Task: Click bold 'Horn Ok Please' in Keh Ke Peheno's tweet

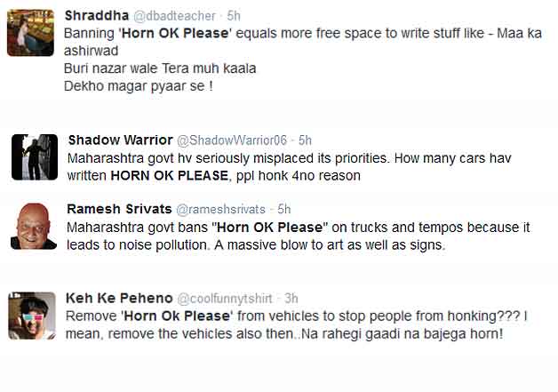Action: point(177,316)
